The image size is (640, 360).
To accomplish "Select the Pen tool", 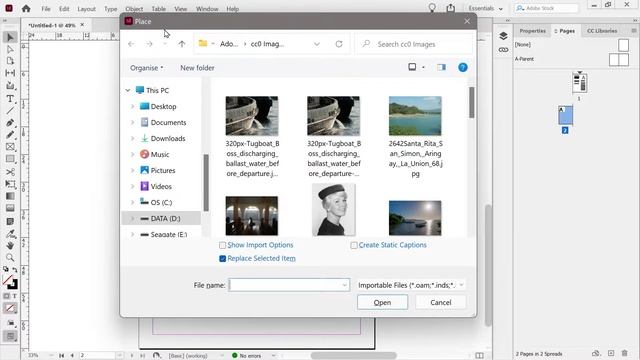I will (x=10, y=123).
